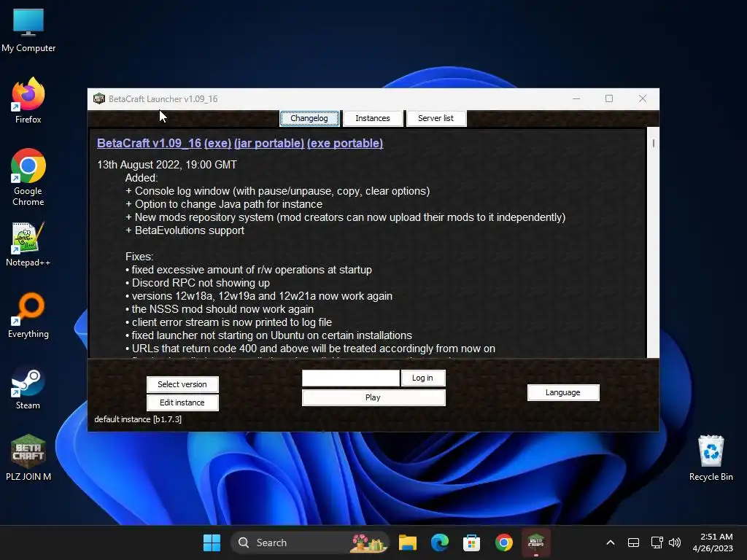Viewport: 747px width, 560px height.
Task: Click the Play button
Action: coord(373,397)
